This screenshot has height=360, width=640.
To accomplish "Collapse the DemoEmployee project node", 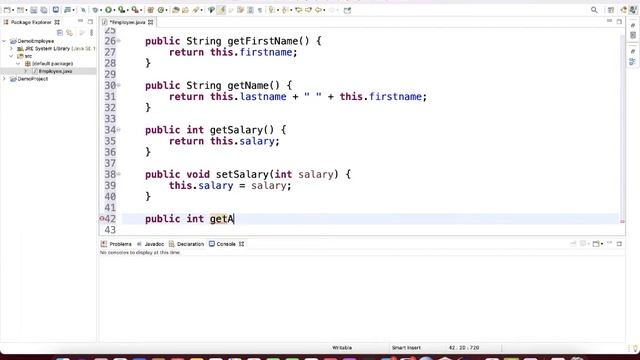I will [x=4, y=41].
